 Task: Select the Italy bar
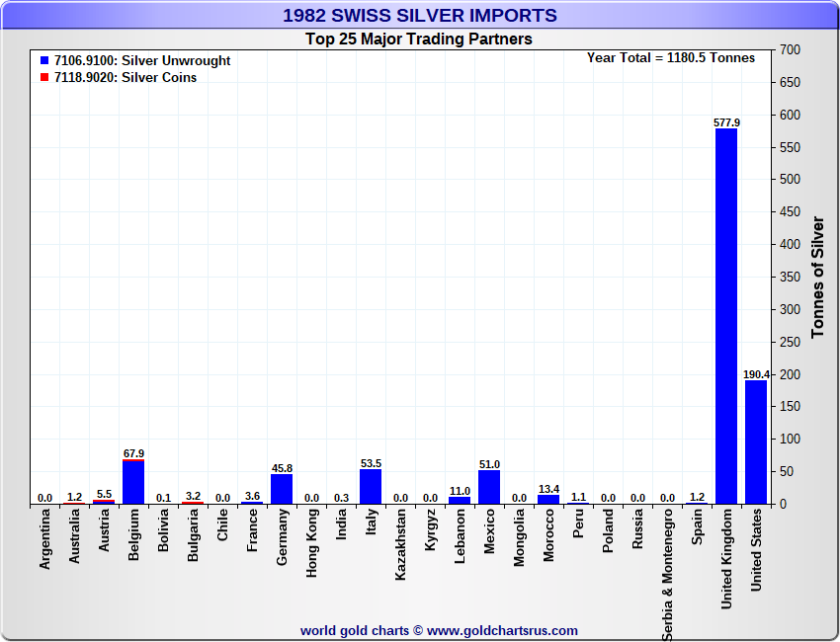pos(371,486)
